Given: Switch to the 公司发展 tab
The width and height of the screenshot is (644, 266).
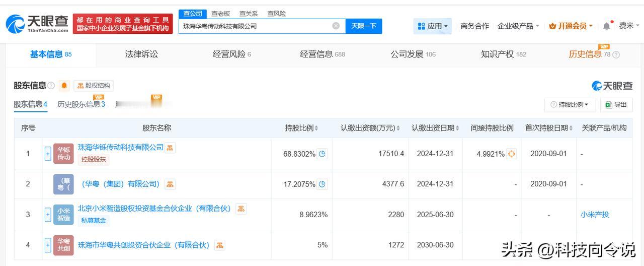Looking at the screenshot, I should pos(413,54).
